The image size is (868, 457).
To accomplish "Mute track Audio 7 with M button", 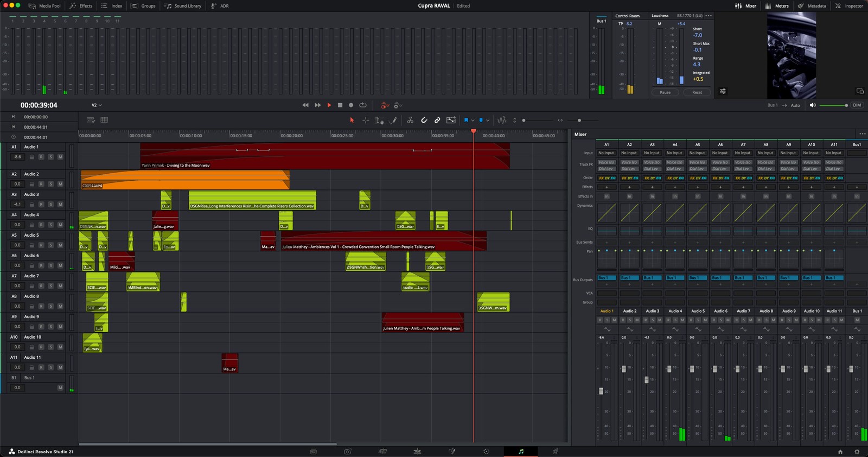I will coord(60,286).
